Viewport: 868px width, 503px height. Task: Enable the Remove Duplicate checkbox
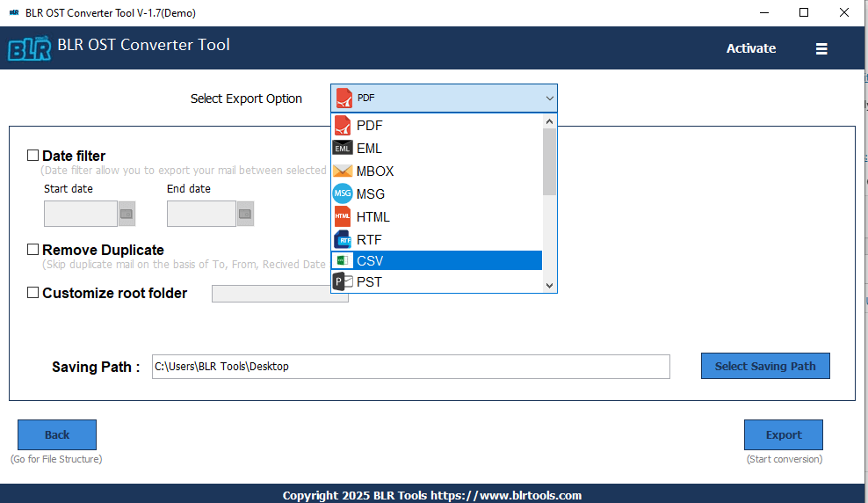coord(33,249)
